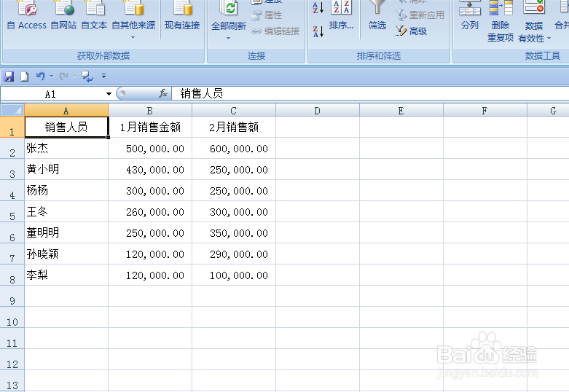The image size is (569, 392).
Task: Sort descending Z to A
Action: point(318,31)
